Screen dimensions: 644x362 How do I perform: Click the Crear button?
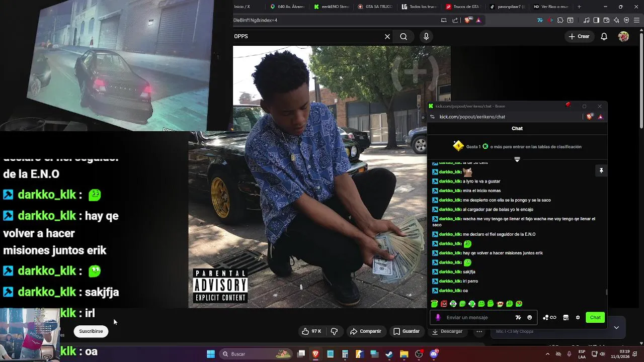tap(579, 36)
